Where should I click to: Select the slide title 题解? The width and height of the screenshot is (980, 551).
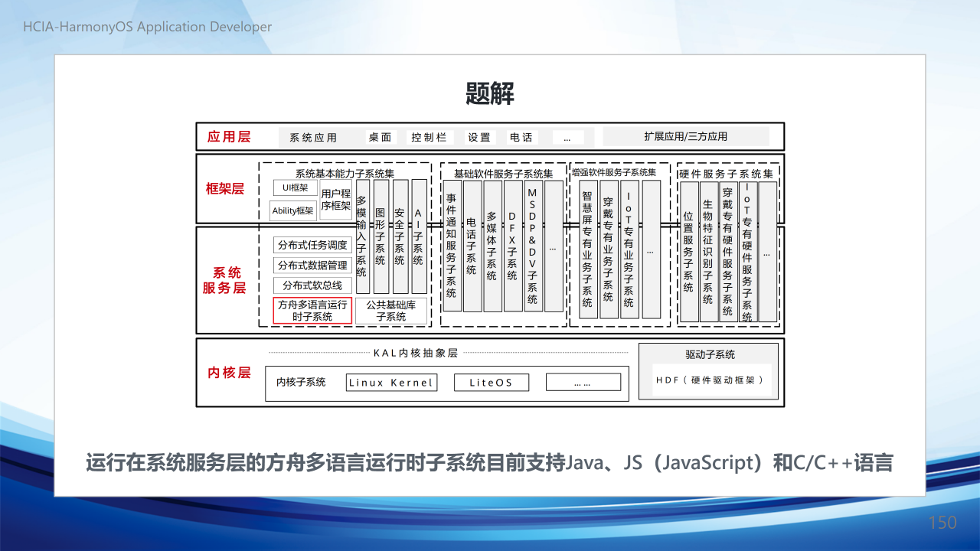[490, 94]
